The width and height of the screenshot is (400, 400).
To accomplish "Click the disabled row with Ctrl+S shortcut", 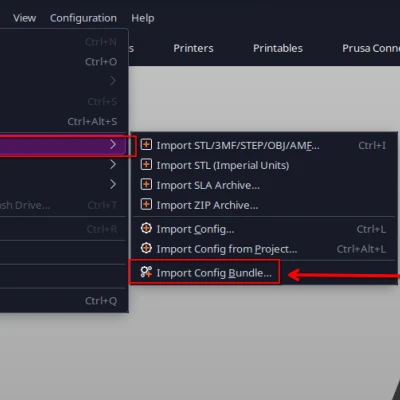I will pos(63,101).
